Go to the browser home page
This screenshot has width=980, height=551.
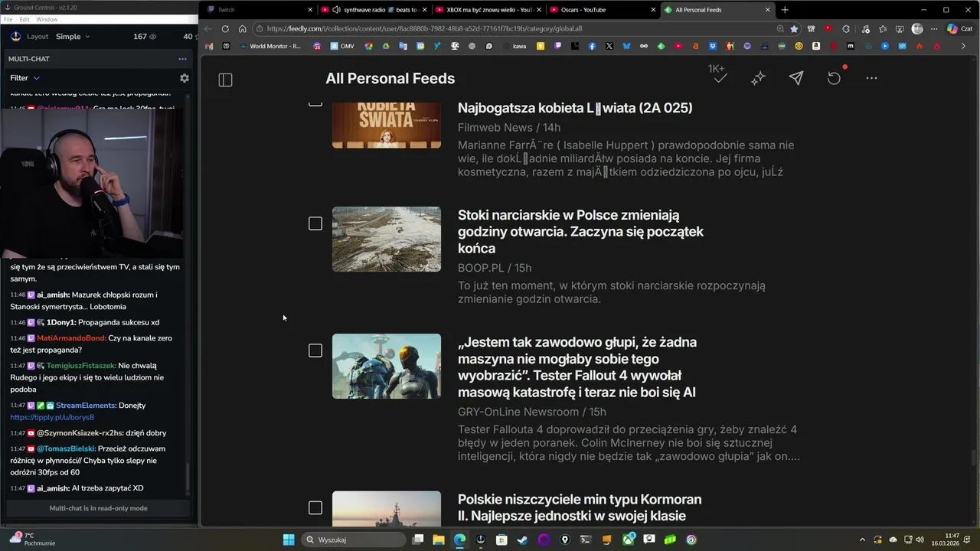click(x=242, y=29)
